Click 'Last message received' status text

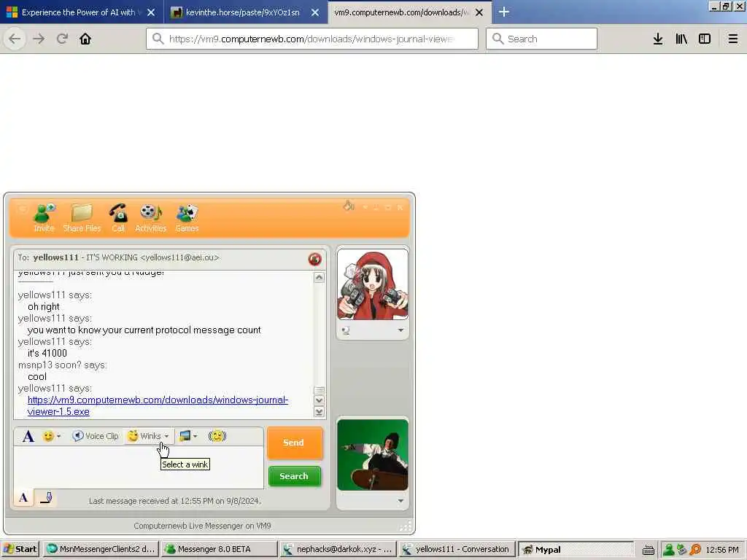[x=175, y=501]
